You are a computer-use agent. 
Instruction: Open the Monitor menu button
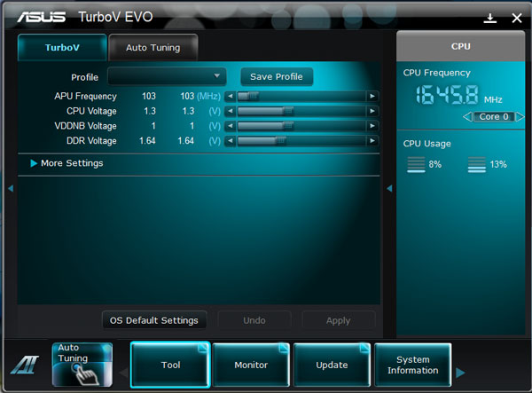point(251,365)
